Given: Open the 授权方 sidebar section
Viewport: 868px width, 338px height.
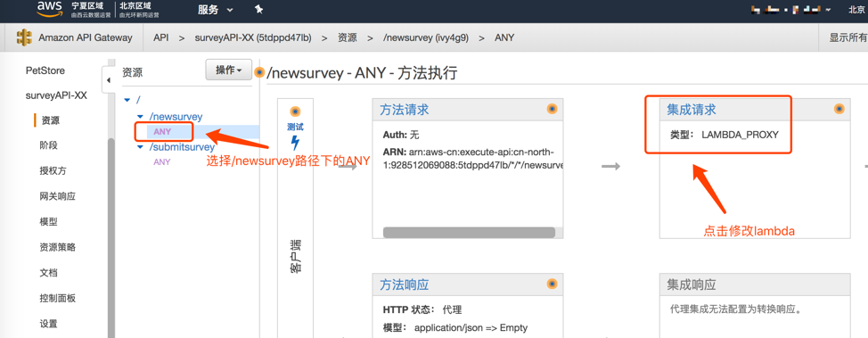Looking at the screenshot, I should [53, 170].
